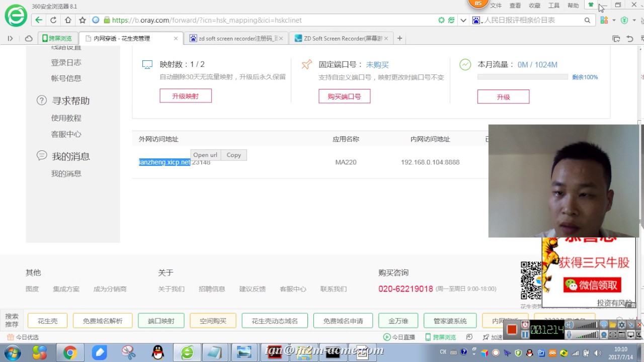
Task: Open QQ penguin from the Windows taskbar
Action: [x=158, y=353]
